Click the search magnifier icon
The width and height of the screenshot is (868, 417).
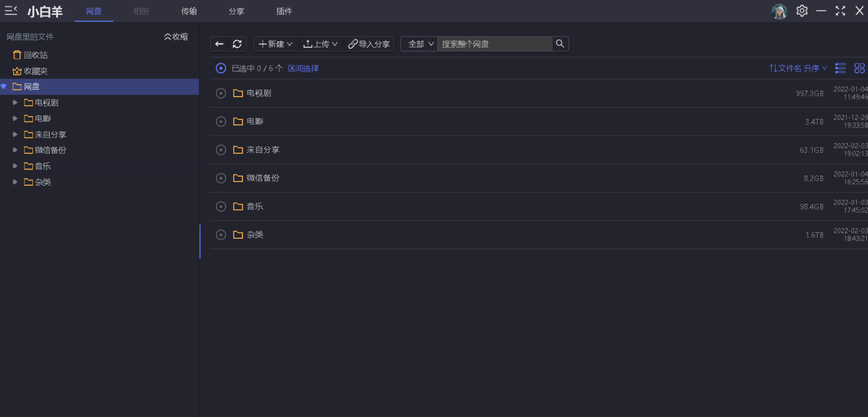coord(560,44)
